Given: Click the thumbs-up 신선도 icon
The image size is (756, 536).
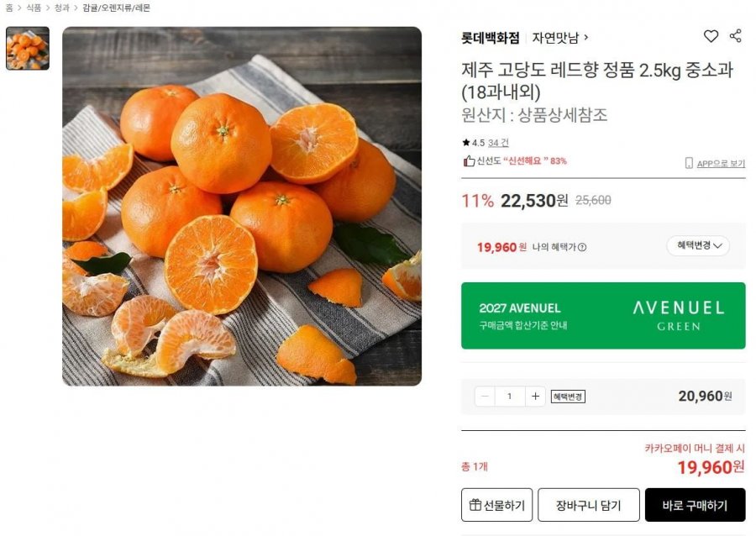Looking at the screenshot, I should pos(469,160).
